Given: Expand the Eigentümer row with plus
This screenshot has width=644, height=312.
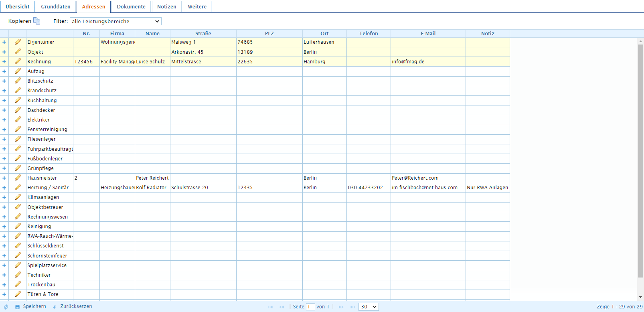Looking at the screenshot, I should point(4,42).
